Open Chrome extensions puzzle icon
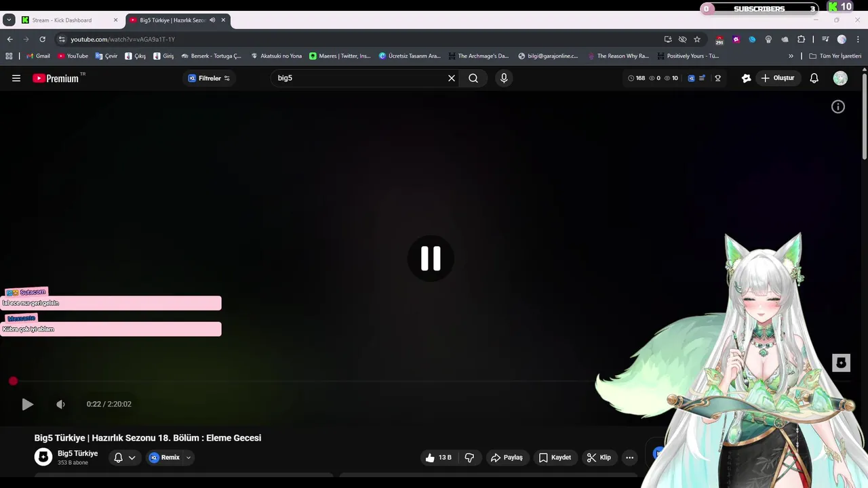This screenshot has width=868, height=488. (x=801, y=39)
